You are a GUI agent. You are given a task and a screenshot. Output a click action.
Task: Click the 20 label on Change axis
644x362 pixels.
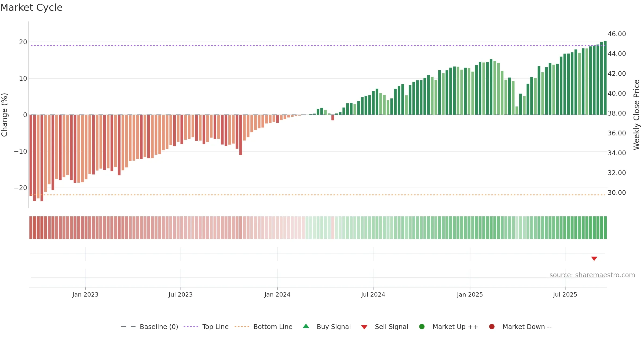click(x=23, y=42)
